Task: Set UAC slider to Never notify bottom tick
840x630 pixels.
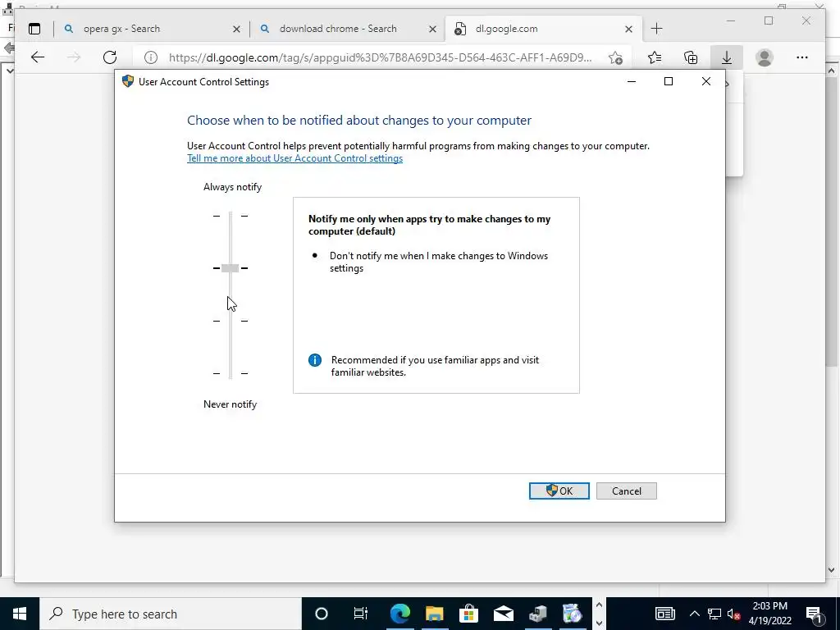Action: point(231,373)
